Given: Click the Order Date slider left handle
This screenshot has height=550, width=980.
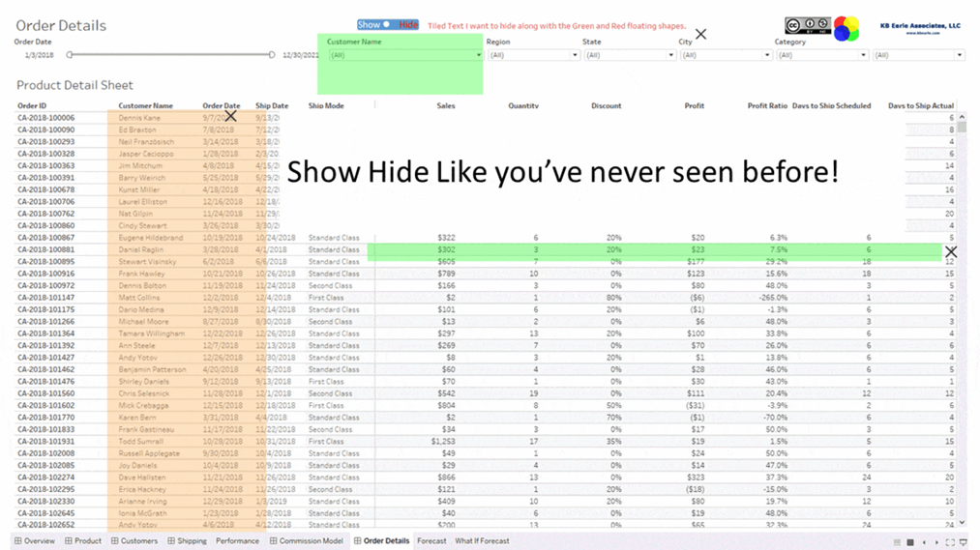Looking at the screenshot, I should click(x=70, y=55).
